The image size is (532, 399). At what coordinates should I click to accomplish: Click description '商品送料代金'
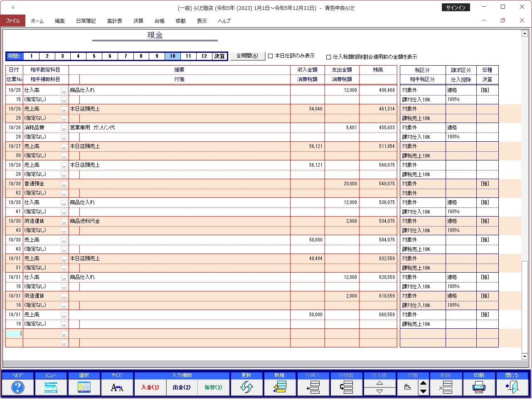(x=85, y=221)
